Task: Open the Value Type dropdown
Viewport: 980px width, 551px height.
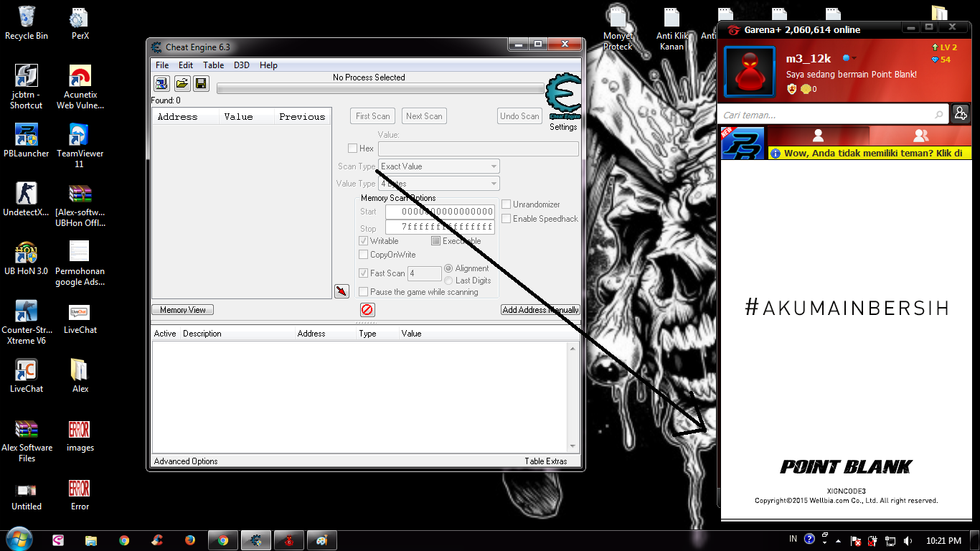Action: 438,184
